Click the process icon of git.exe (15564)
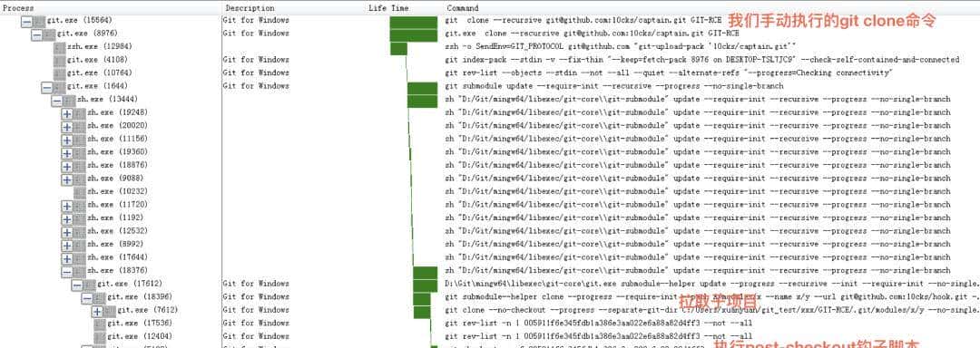The image size is (980, 348). click(x=39, y=21)
